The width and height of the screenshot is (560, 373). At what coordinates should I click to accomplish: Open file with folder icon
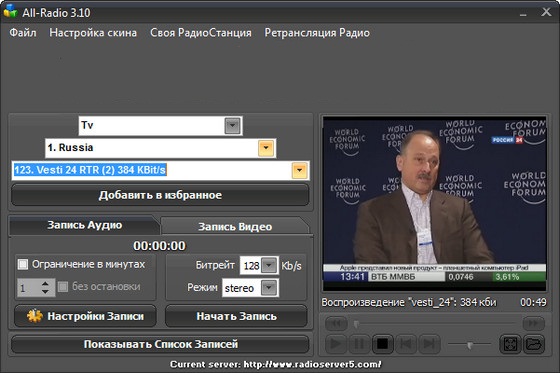(534, 344)
